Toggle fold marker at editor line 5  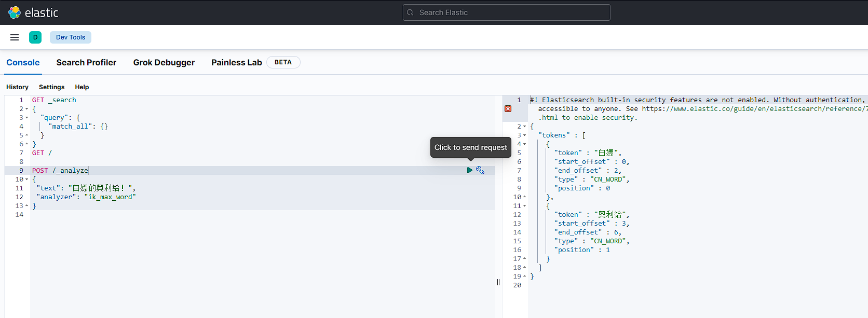[27, 135]
